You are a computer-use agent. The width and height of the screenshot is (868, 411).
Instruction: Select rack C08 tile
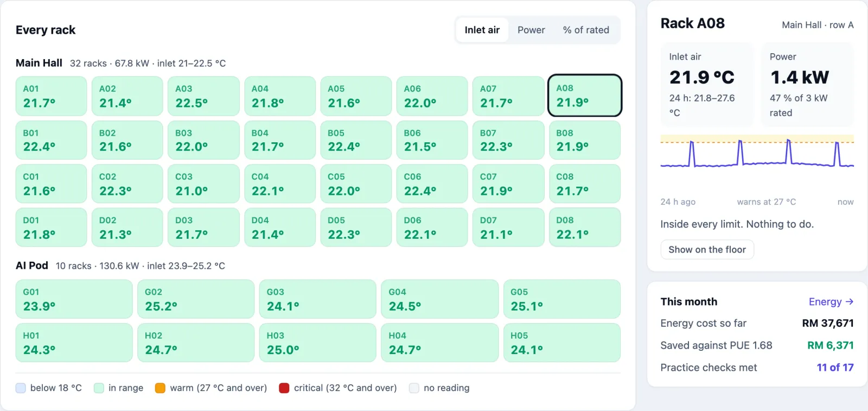(585, 184)
